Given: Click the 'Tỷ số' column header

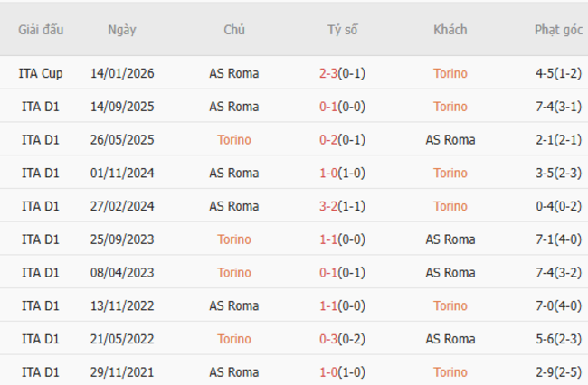Looking at the screenshot, I should point(342,30).
